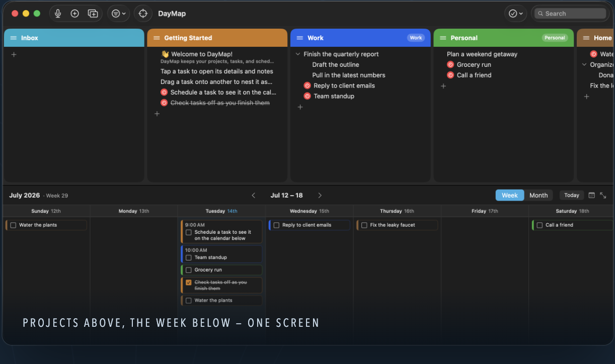This screenshot has height=364, width=615.
Task: Select Drag a task onto another task
Action: point(216,81)
